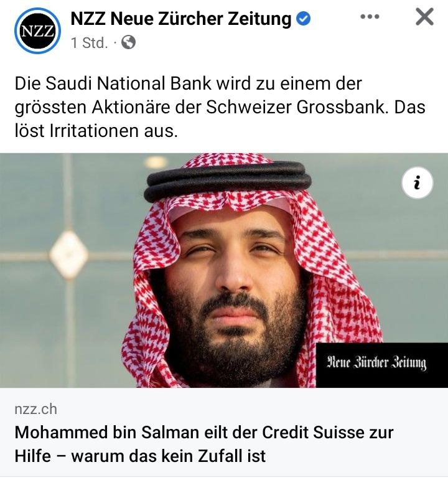Click the round info 'i' icon on image
The width and height of the screenshot is (448, 480).
pos(417,183)
